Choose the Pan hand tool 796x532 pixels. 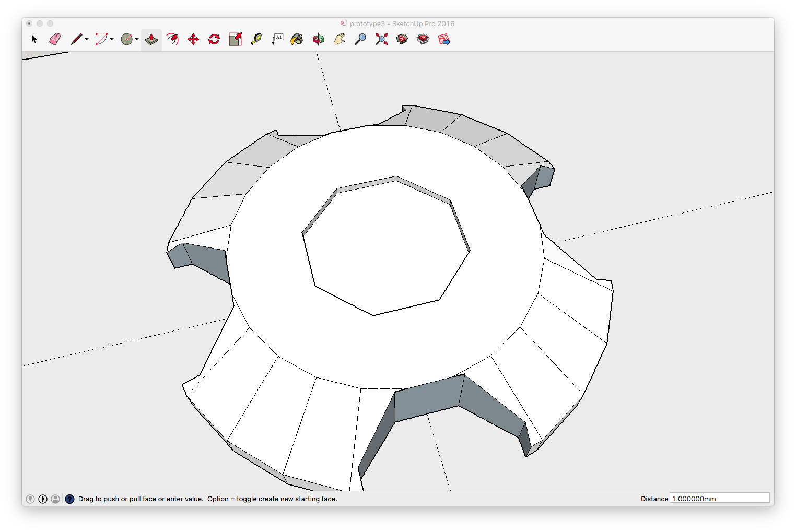(x=340, y=39)
